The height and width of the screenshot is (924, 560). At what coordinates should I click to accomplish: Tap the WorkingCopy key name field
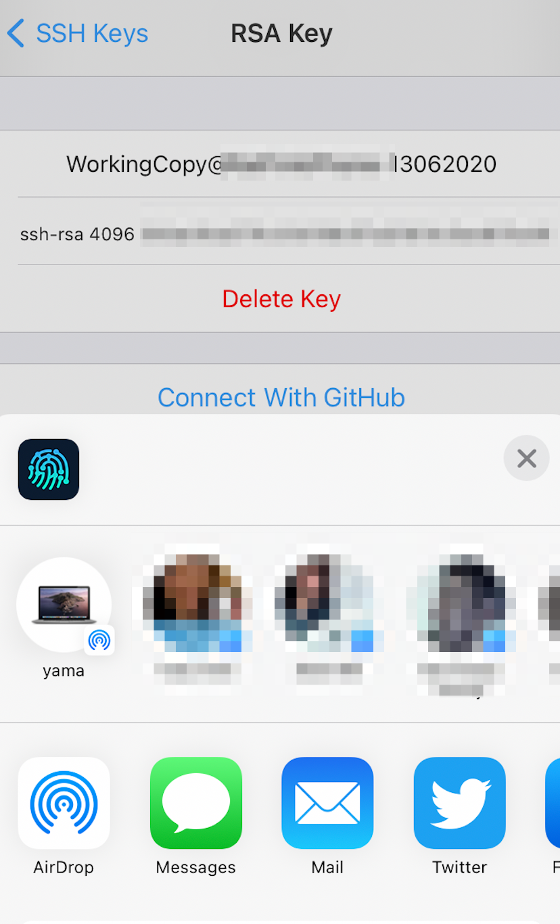click(x=281, y=164)
